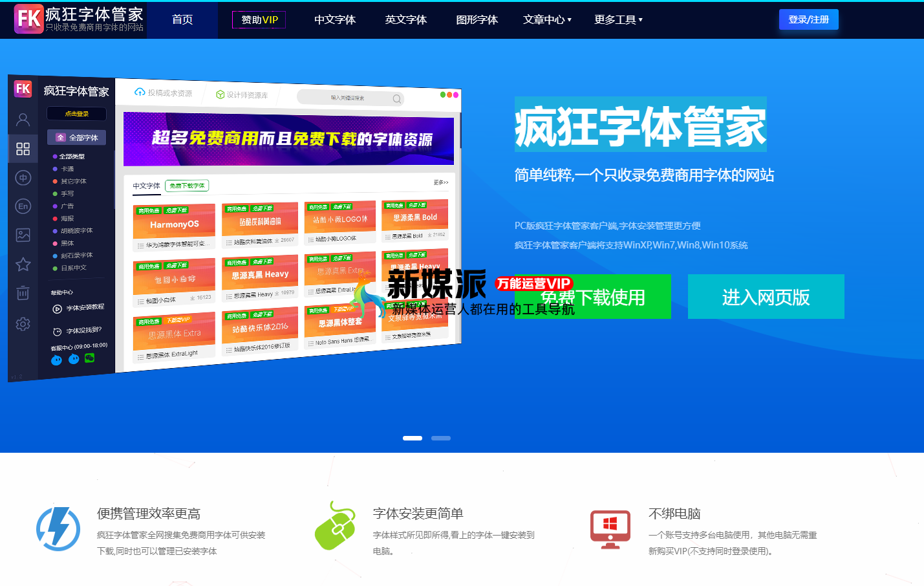
Task: Select the grid icon in preview sidebar
Action: click(x=23, y=149)
